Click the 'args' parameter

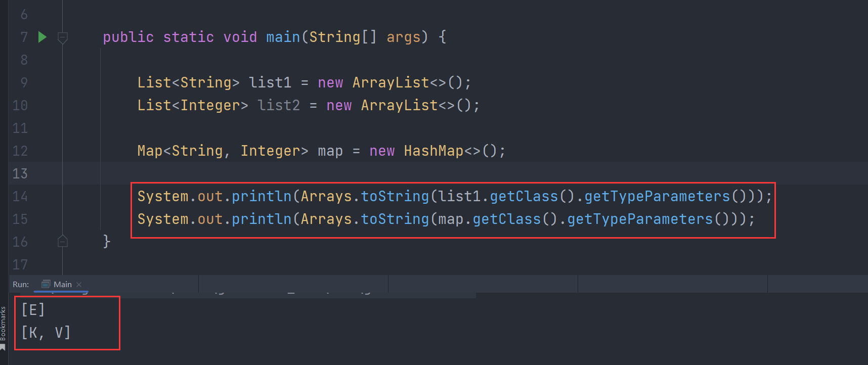tap(404, 37)
